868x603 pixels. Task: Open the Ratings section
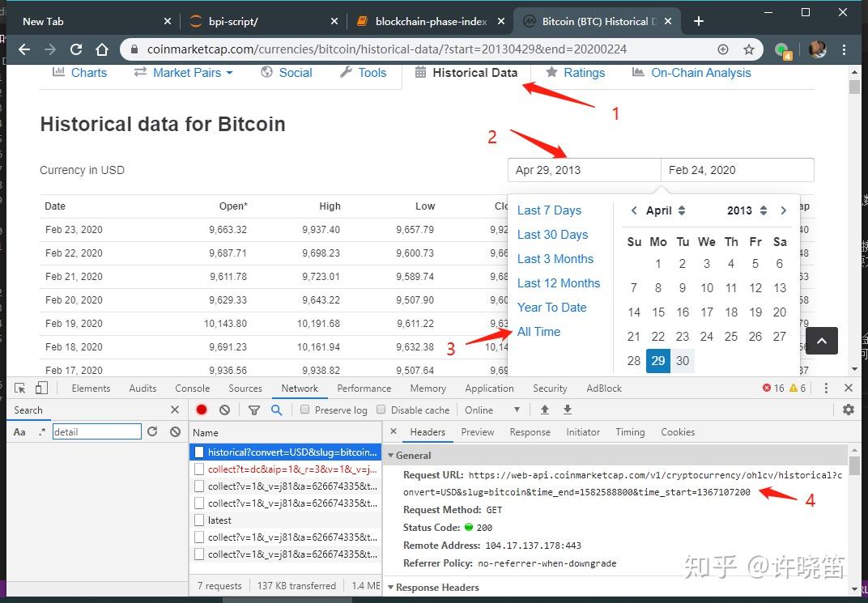[575, 73]
